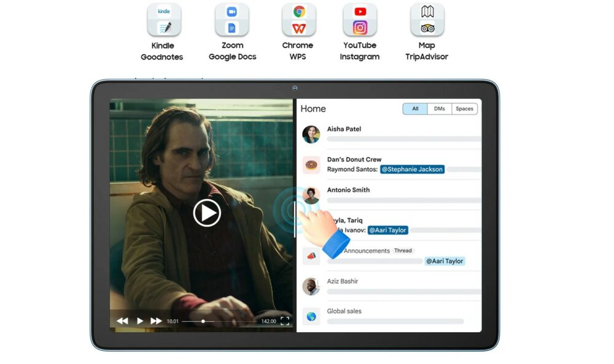Open the TripAdvisor owl icon
This screenshot has width=614, height=364.
click(427, 28)
